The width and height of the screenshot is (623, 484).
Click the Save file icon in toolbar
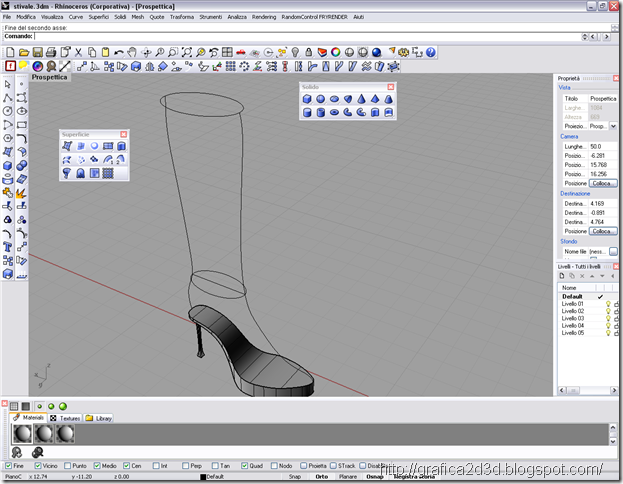(x=37, y=52)
